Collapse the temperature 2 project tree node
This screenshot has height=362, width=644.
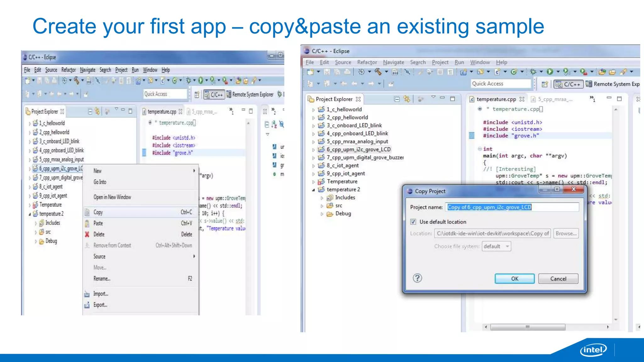pos(313,190)
